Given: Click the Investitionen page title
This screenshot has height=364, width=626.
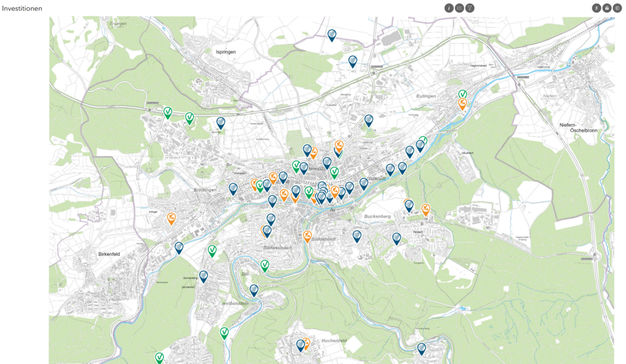Looking at the screenshot, I should pos(22,8).
